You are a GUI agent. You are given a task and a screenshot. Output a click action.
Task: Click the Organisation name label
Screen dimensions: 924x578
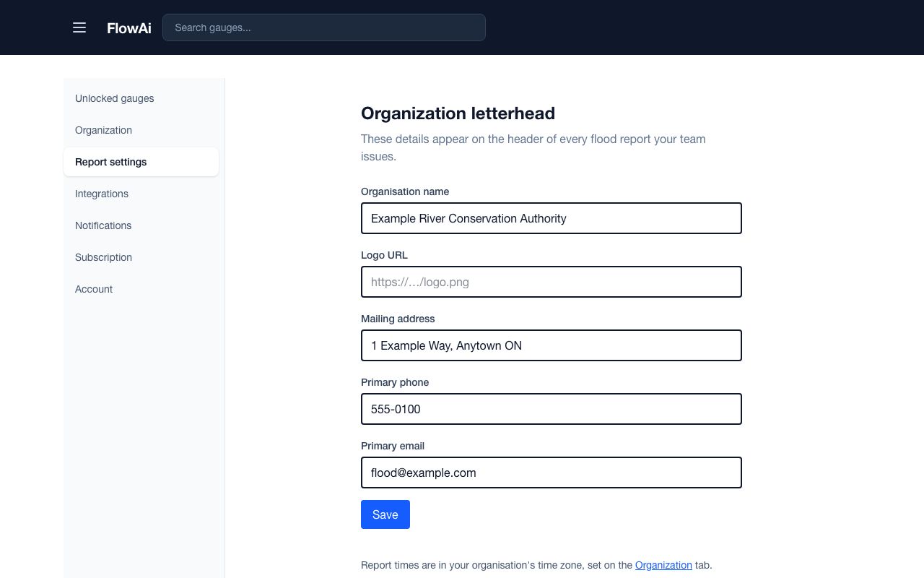[x=405, y=191]
